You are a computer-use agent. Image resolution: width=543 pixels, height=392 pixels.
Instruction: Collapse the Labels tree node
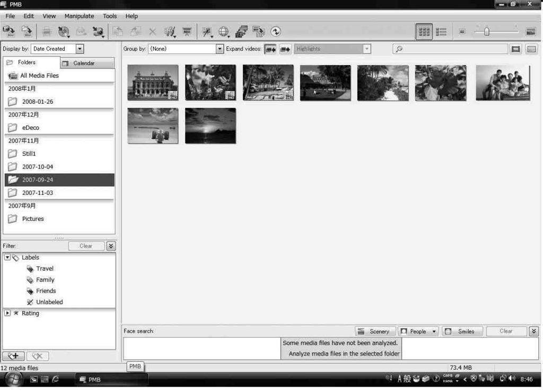click(x=7, y=257)
